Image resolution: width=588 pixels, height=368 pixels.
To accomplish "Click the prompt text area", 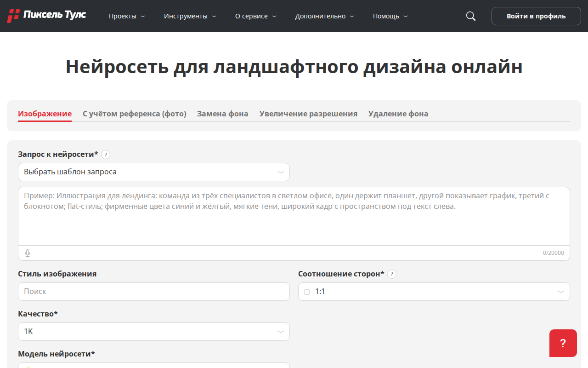I will 294,216.
